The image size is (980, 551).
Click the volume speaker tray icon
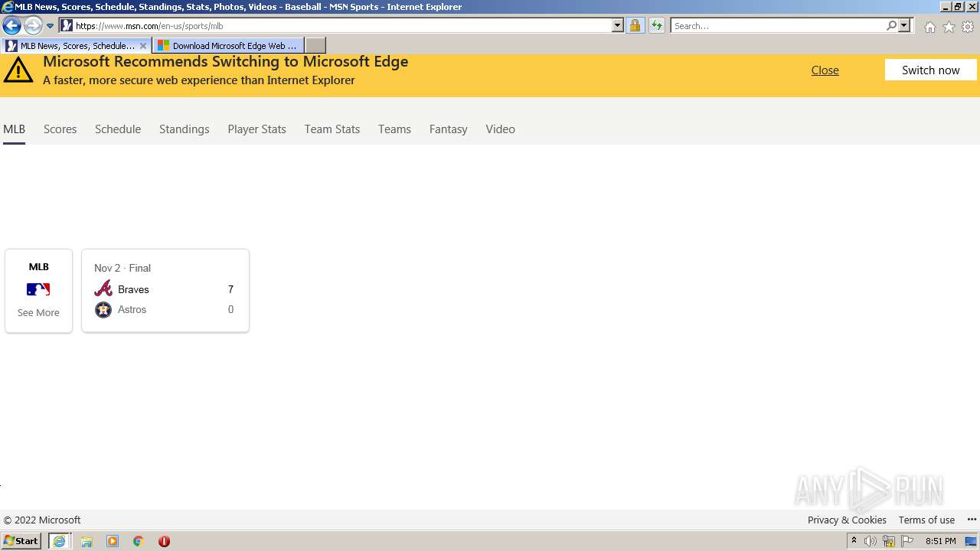[871, 541]
